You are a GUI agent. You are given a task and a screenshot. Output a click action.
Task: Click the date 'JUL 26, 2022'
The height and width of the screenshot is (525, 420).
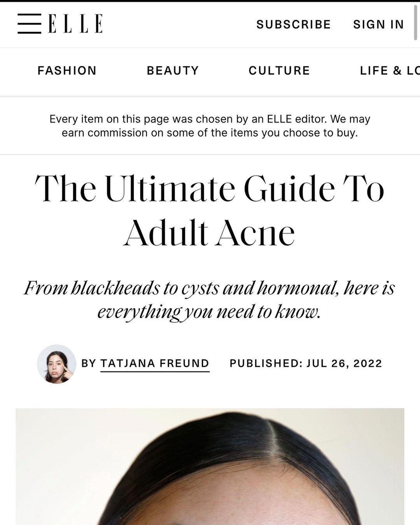click(344, 363)
